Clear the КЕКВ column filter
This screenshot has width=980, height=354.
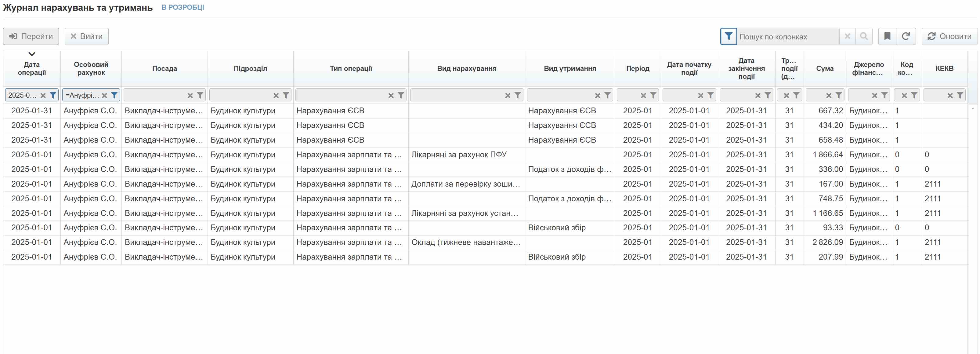[x=950, y=96]
